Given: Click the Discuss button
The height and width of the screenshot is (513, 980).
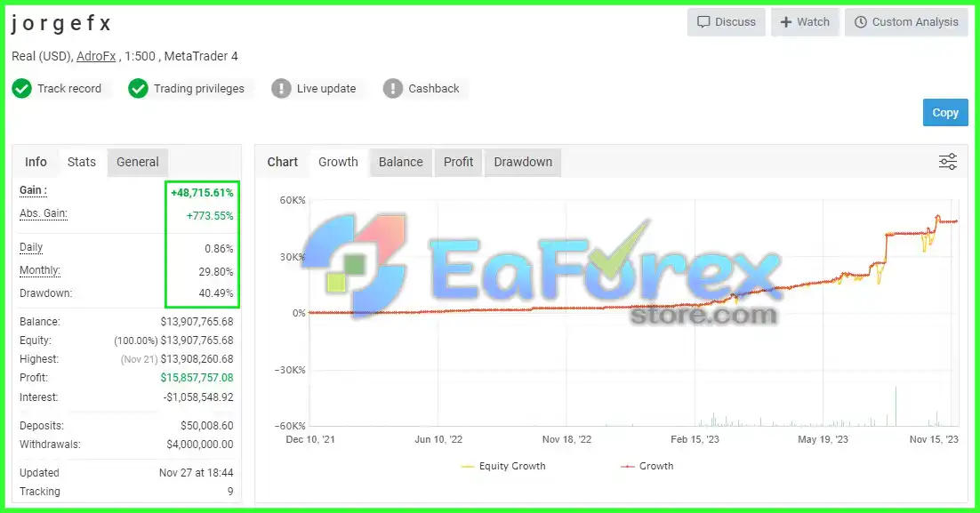Looking at the screenshot, I should pyautogui.click(x=727, y=22).
